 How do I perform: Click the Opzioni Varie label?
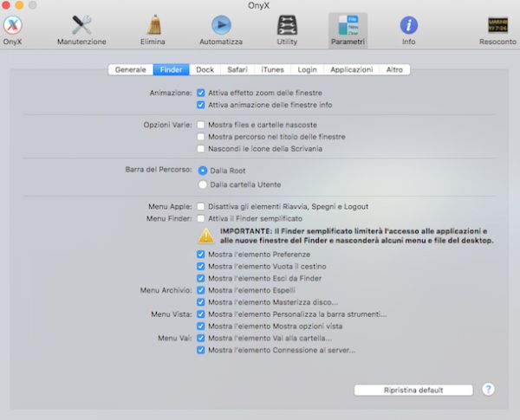click(168, 125)
